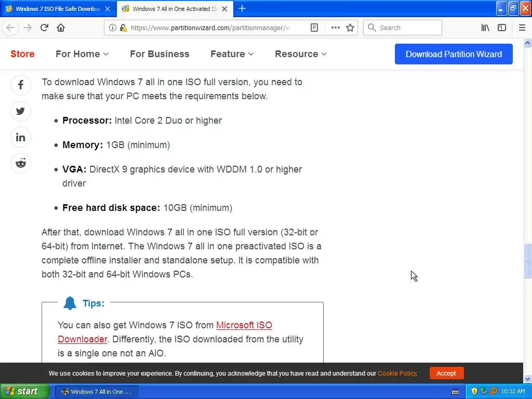Click the URL address field

(210, 28)
